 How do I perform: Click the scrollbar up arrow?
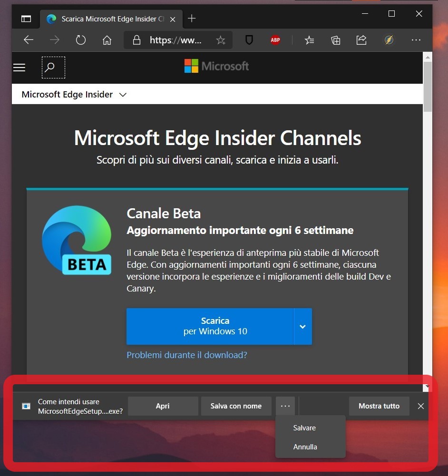coord(428,57)
